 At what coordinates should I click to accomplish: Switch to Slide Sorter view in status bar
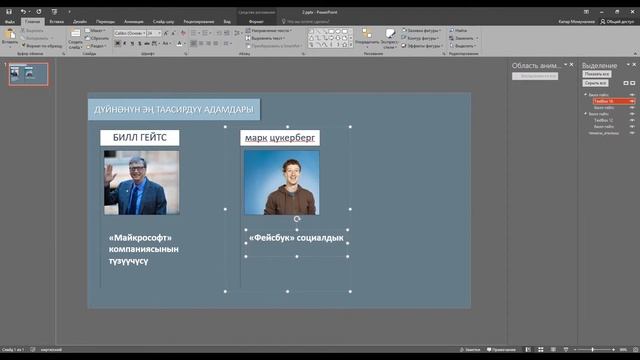click(x=540, y=350)
